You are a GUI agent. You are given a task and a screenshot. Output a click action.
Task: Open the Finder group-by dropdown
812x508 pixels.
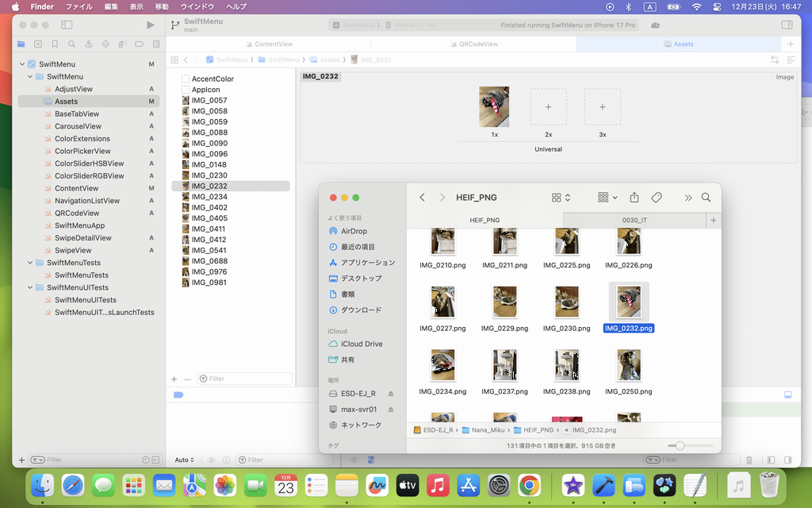[x=607, y=198]
